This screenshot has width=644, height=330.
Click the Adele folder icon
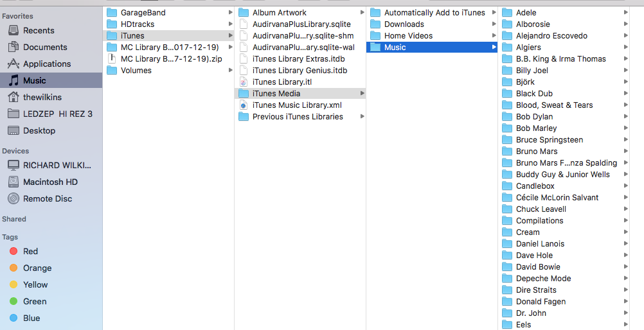coord(507,12)
